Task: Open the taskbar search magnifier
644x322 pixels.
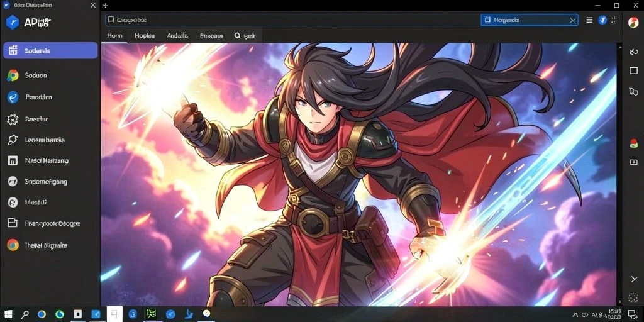Action: tap(25, 314)
